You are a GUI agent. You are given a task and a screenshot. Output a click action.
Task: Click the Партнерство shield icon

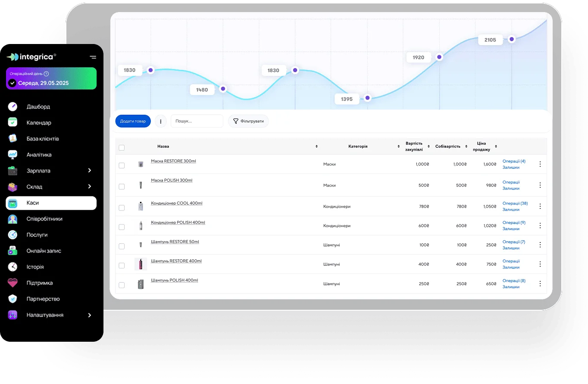(13, 299)
